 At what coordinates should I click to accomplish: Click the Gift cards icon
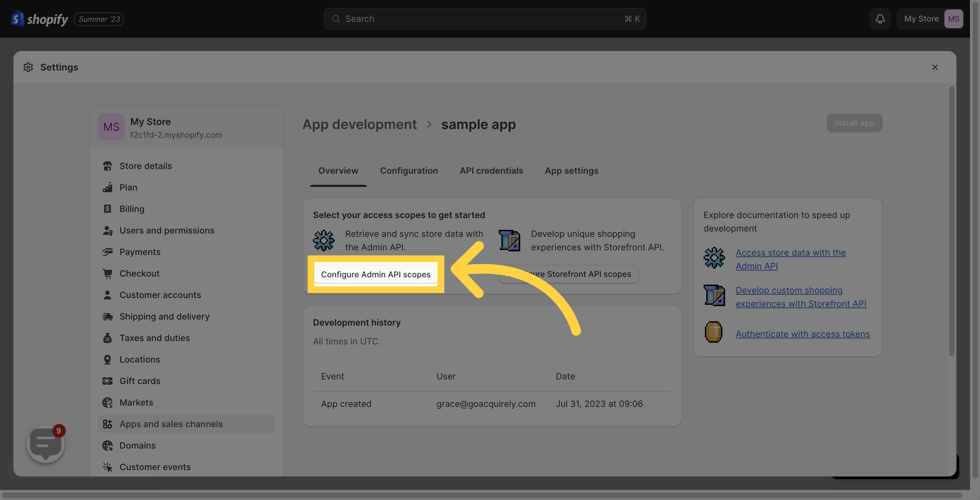click(107, 381)
